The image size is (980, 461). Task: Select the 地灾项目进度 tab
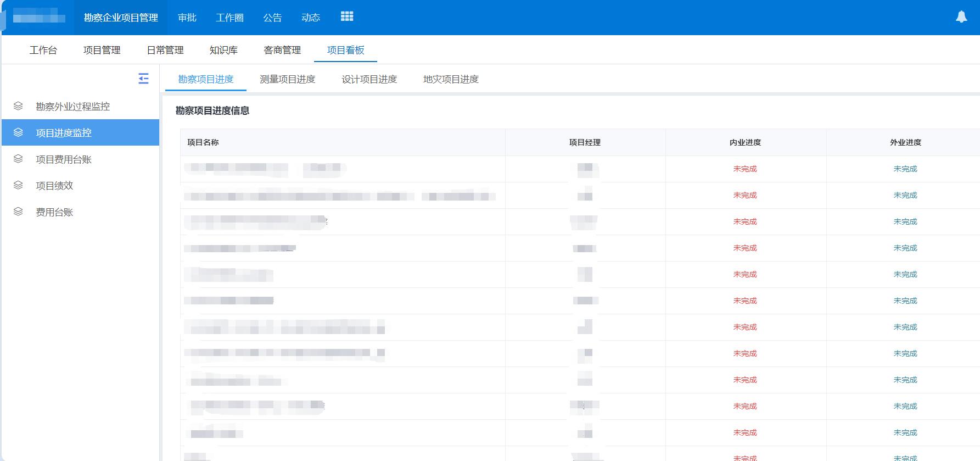(x=451, y=79)
